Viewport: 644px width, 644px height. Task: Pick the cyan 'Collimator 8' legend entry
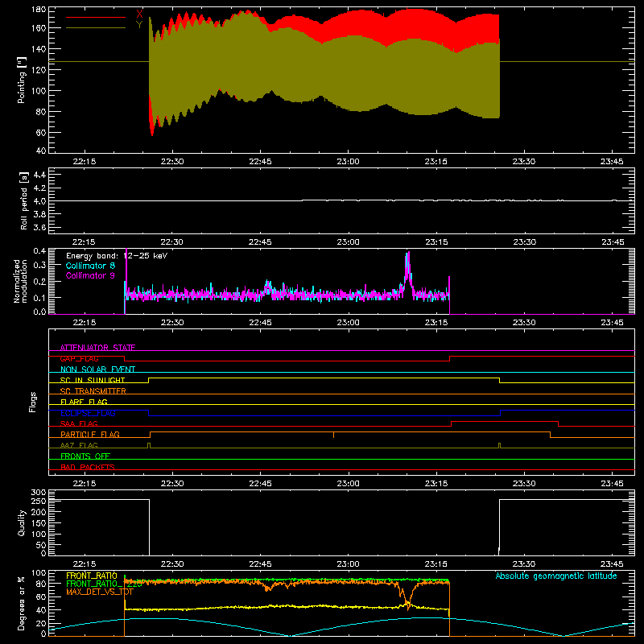coord(90,266)
